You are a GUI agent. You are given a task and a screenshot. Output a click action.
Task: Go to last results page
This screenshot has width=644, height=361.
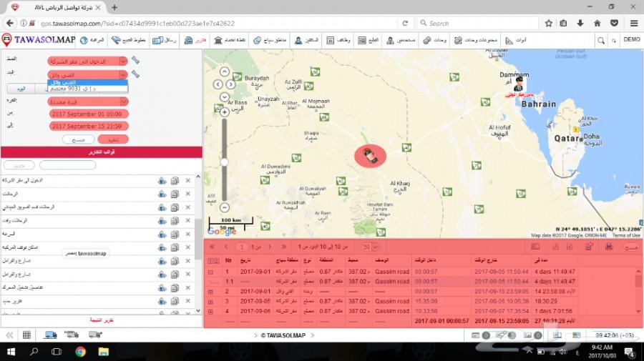click(x=284, y=247)
